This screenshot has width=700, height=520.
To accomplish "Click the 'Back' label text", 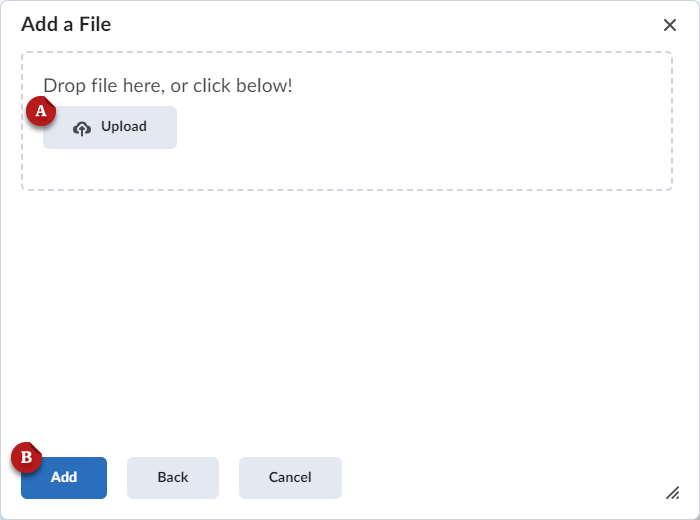I will pos(173,478).
